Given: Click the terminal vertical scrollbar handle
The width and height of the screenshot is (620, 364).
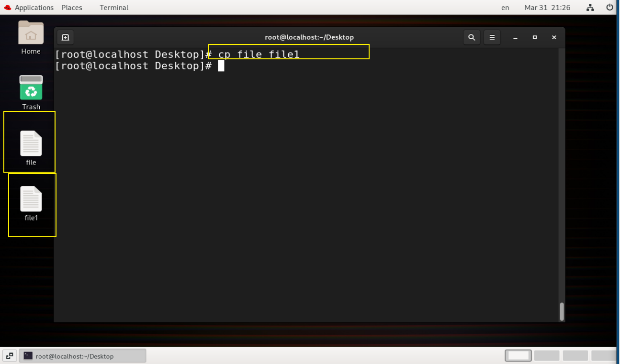Looking at the screenshot, I should [562, 311].
